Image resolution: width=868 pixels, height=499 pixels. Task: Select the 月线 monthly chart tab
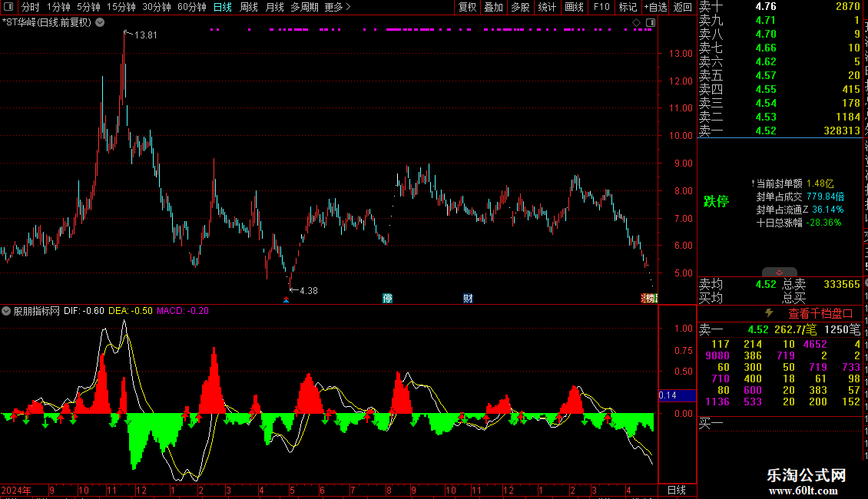pyautogui.click(x=274, y=7)
